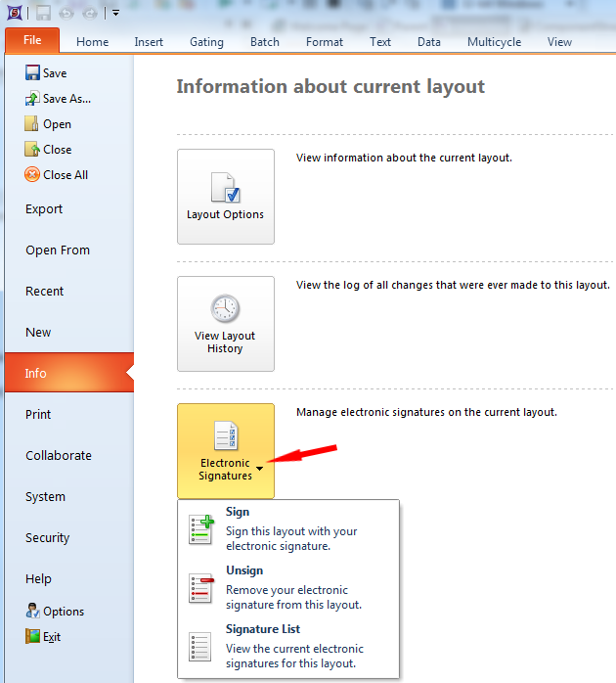Viewport: 616px width, 683px height.
Task: Click the Save As icon
Action: tap(32, 99)
